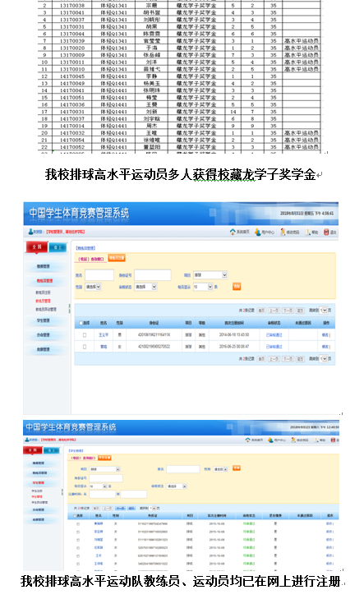Click the orange 查询 button on coach page
The image size is (364, 599).
[x=237, y=287]
